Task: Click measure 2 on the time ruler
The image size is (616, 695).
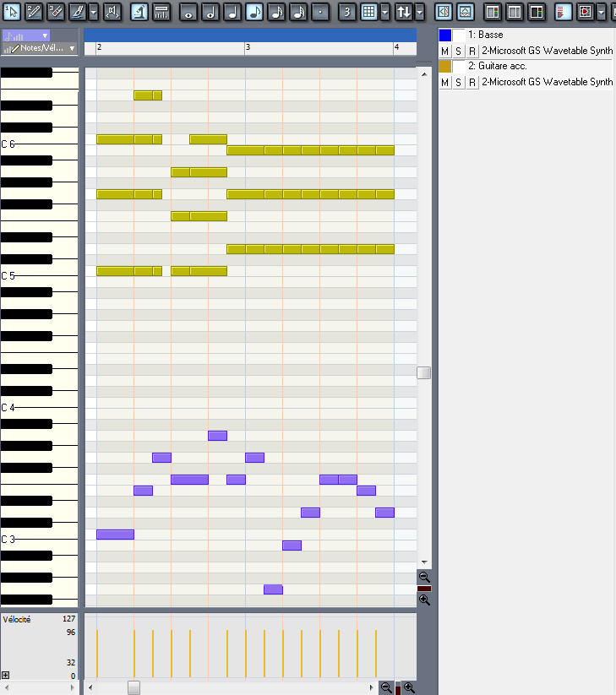Action: 100,47
